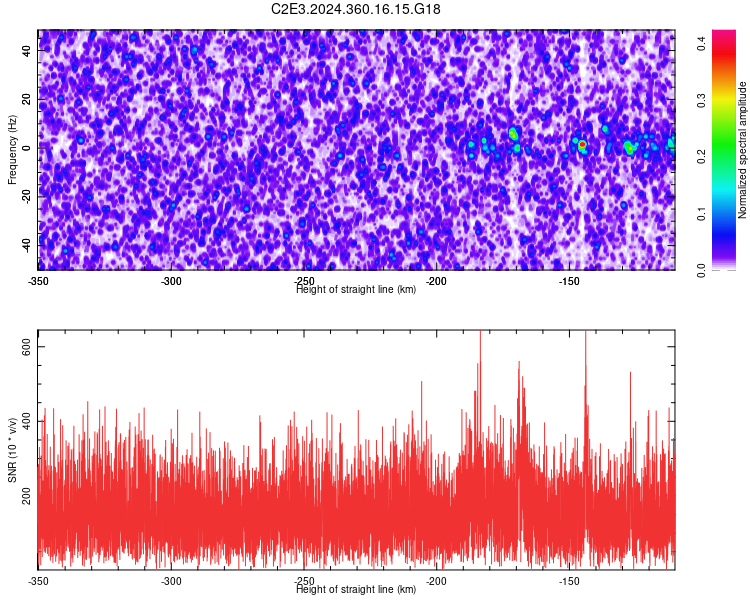Click the -40 tick on frequency axis
This screenshot has height=600, width=750.
click(27, 245)
